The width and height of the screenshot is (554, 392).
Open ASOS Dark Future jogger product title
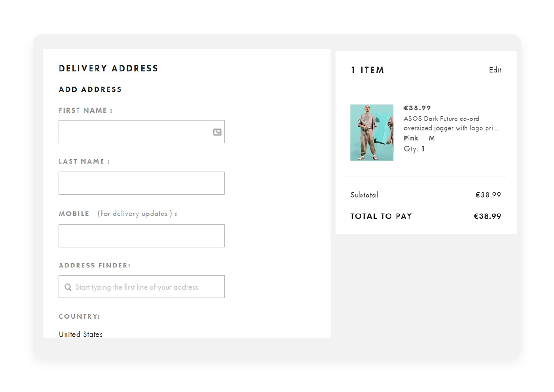pyautogui.click(x=451, y=123)
